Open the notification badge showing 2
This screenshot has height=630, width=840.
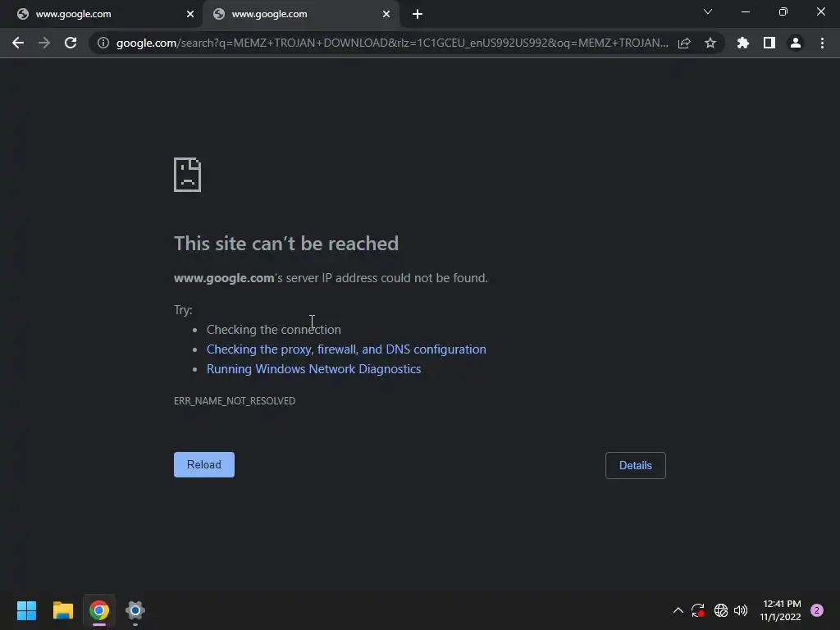tap(817, 610)
